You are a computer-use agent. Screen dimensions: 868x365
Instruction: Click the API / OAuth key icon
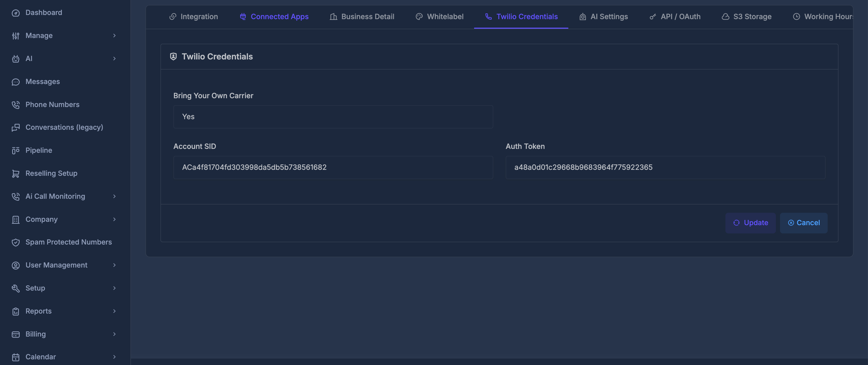[x=653, y=17]
